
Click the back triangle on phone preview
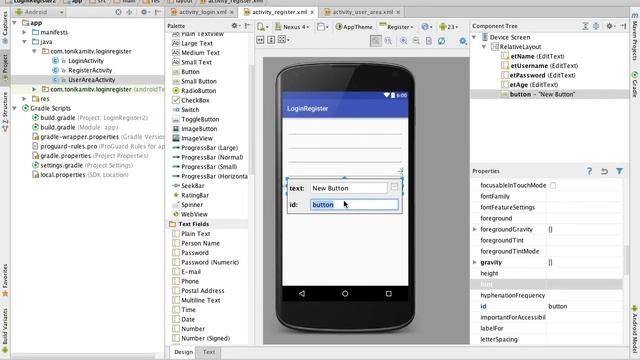[302, 293]
